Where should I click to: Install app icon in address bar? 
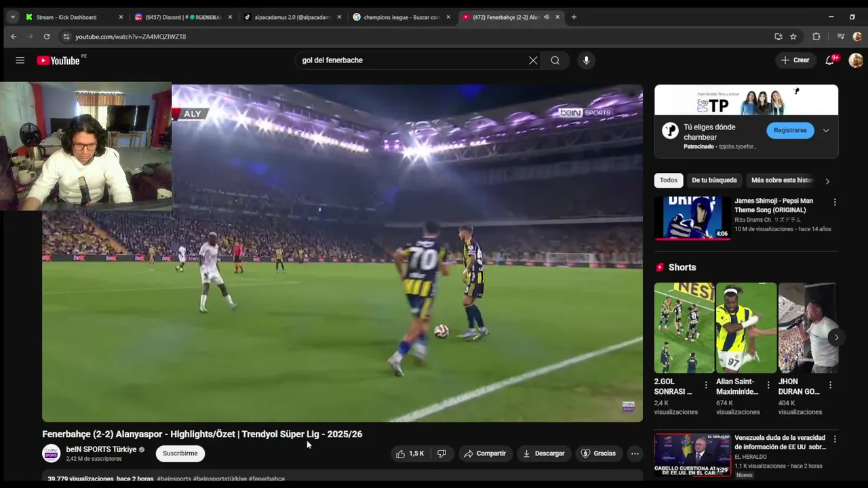(x=778, y=37)
